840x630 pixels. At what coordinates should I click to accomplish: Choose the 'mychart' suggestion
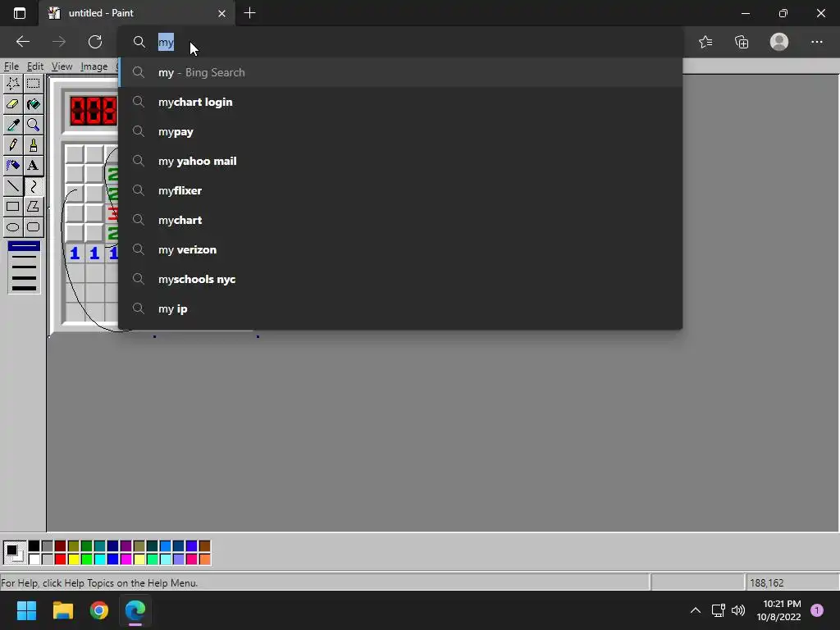coord(400,220)
